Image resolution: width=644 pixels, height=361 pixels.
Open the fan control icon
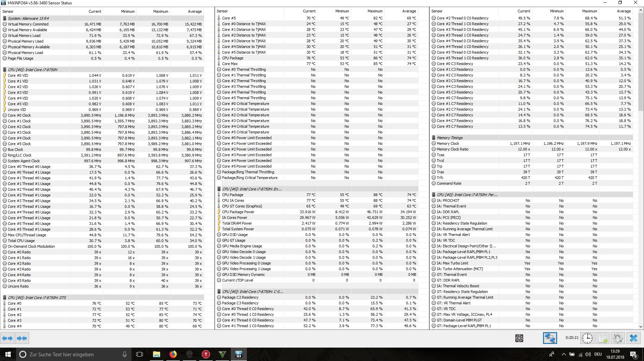pyautogui.click(x=519, y=338)
